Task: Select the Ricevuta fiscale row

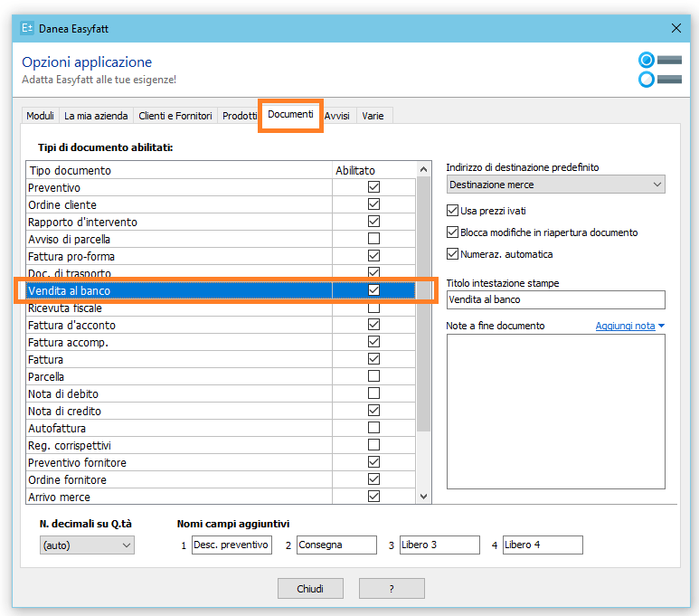Action: [221, 308]
